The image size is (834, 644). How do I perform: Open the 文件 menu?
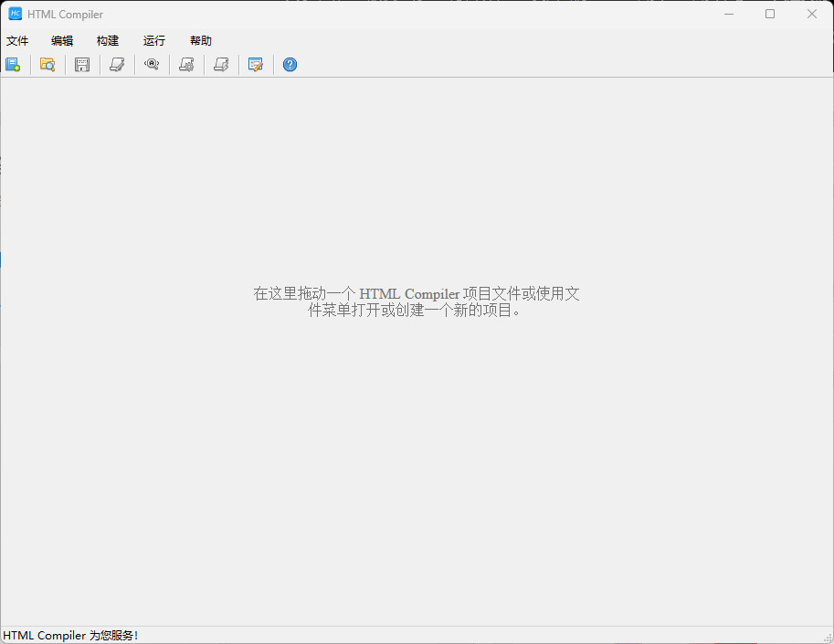tap(17, 41)
